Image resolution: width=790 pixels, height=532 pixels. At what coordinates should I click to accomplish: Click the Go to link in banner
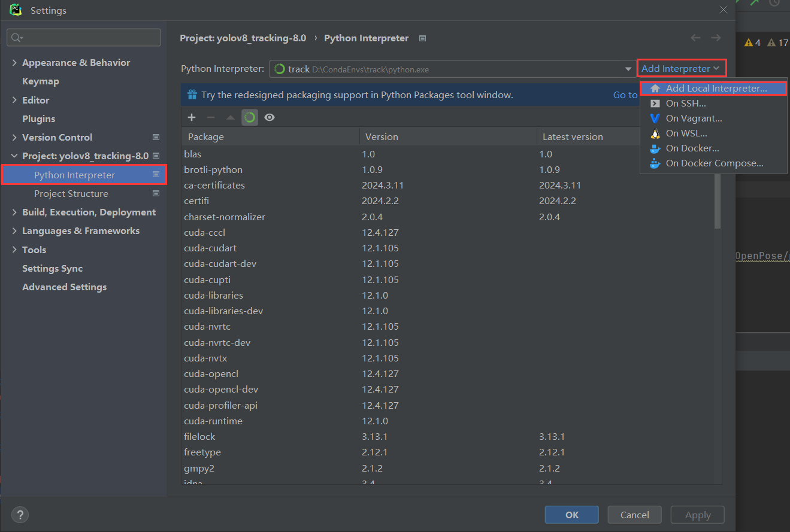(x=625, y=95)
